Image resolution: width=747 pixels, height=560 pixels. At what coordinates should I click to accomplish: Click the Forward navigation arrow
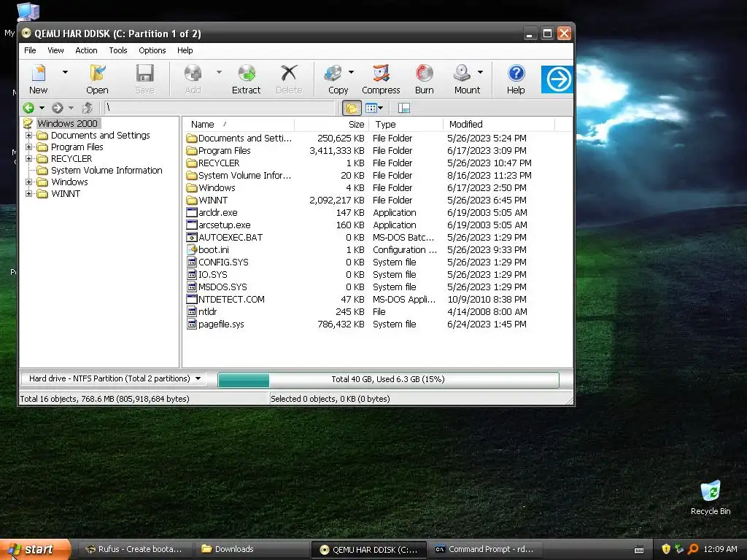point(58,108)
